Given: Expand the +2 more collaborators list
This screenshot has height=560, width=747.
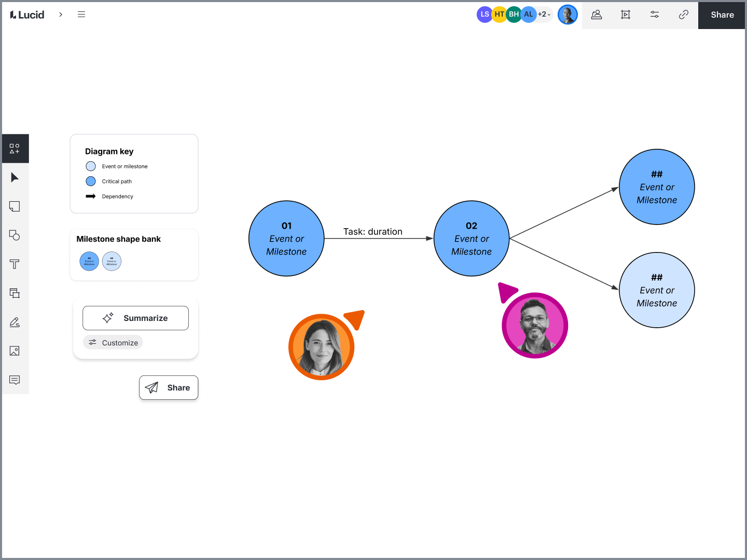Looking at the screenshot, I should (544, 15).
